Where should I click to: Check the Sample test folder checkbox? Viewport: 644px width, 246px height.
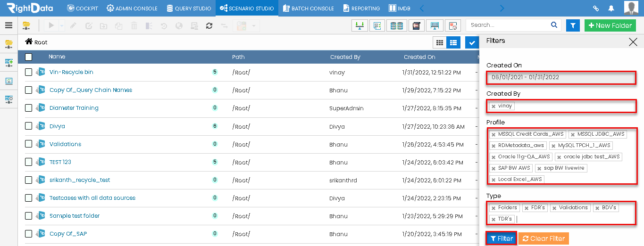[x=29, y=216]
